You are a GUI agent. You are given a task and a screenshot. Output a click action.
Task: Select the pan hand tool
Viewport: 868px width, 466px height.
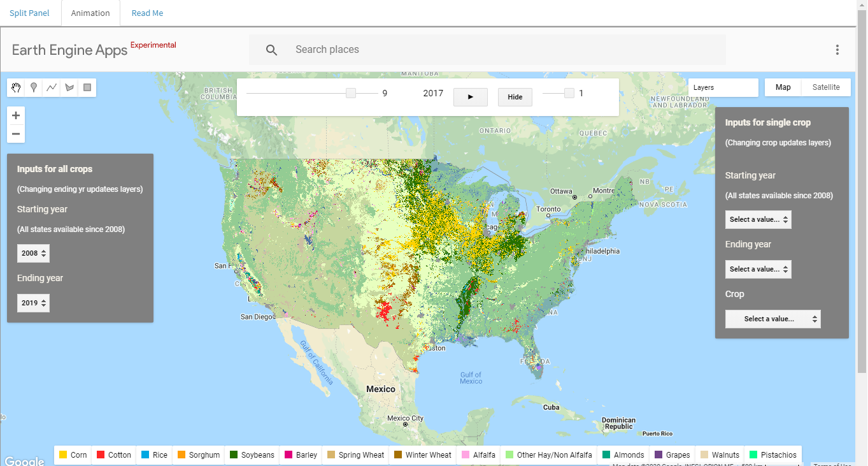click(x=16, y=88)
